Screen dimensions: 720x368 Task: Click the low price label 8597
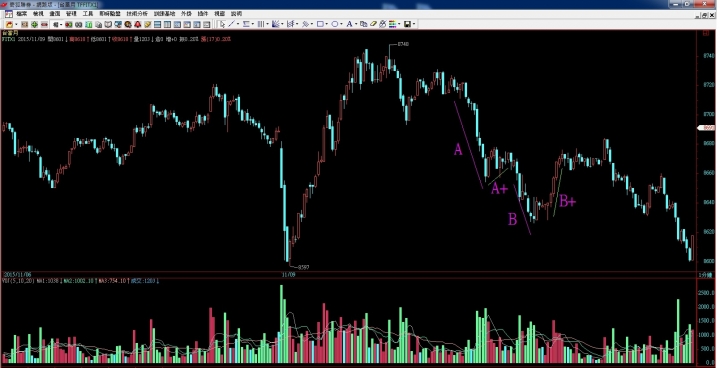(x=304, y=267)
